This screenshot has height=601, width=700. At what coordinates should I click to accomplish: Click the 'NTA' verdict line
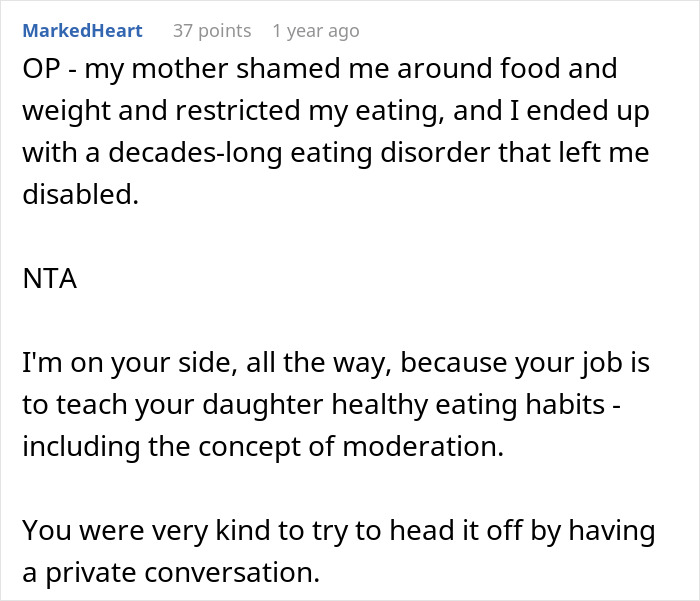coord(49,279)
